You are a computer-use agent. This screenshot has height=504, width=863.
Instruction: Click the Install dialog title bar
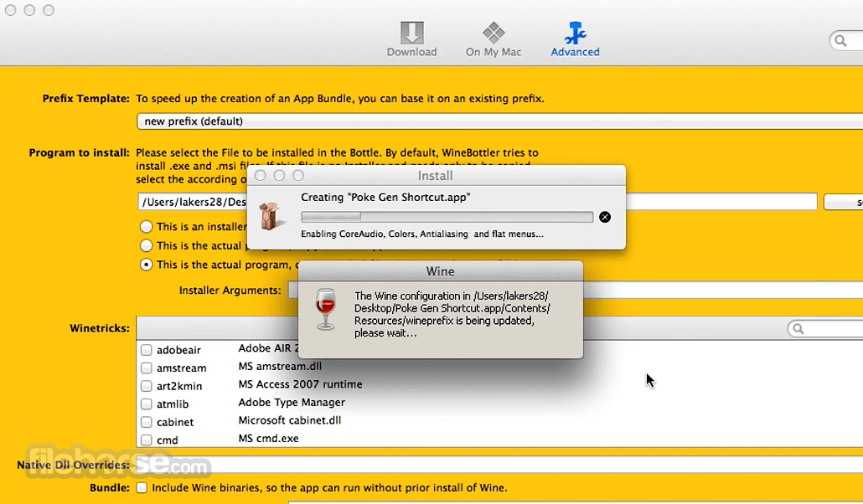(x=436, y=176)
